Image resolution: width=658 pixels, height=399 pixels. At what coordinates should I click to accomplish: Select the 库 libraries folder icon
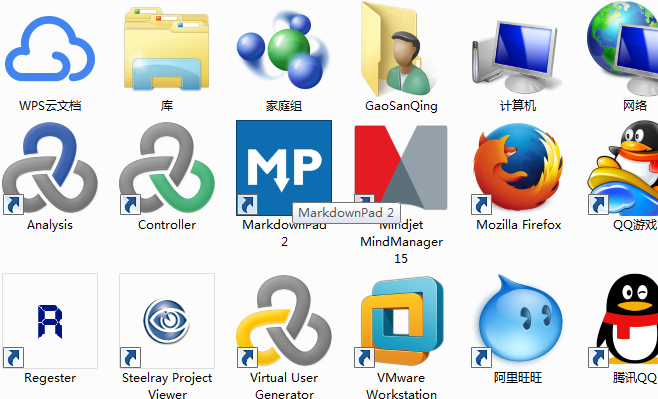click(x=167, y=48)
